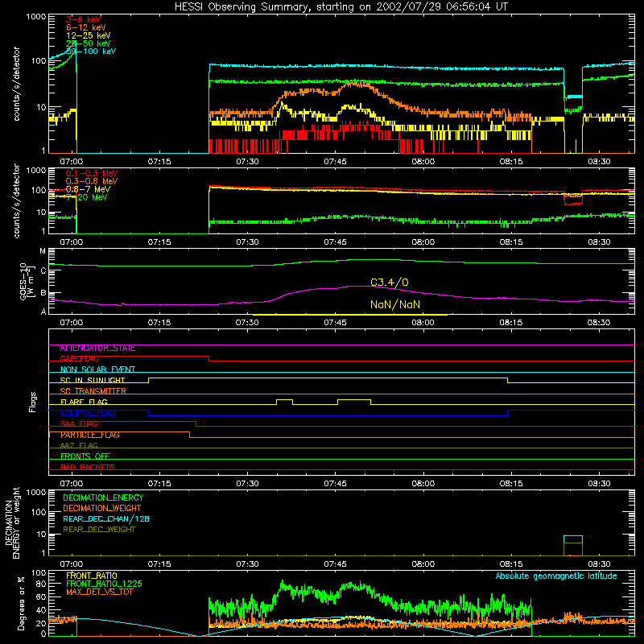Click 07:30 tick label under the top panel

[247, 162]
